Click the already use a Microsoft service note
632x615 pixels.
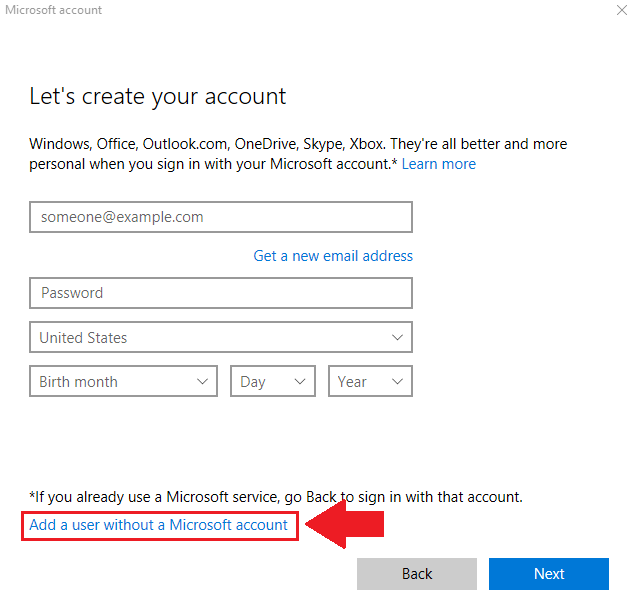pos(276,497)
